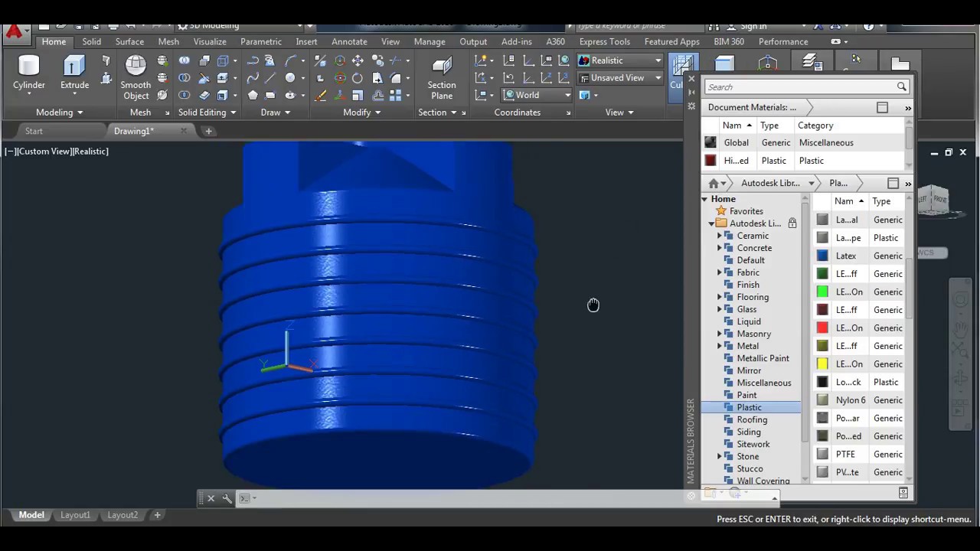Select the Nylon 6 material

click(x=859, y=400)
